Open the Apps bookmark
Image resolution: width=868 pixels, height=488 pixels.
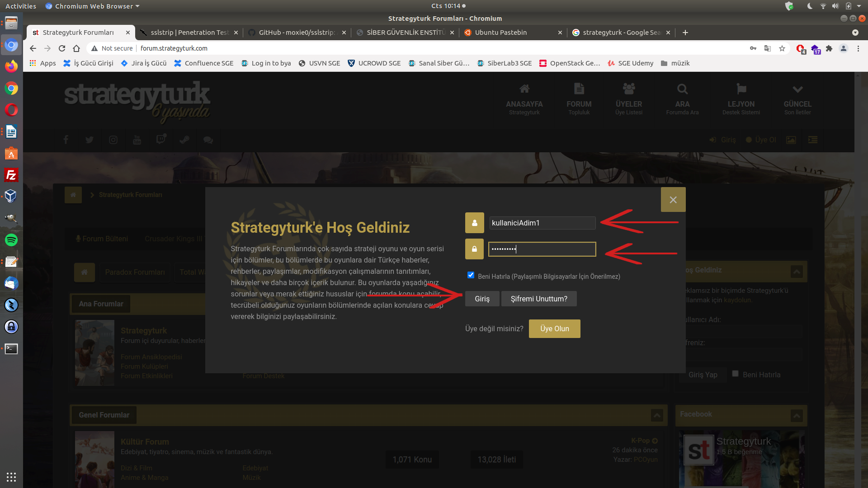click(x=43, y=63)
